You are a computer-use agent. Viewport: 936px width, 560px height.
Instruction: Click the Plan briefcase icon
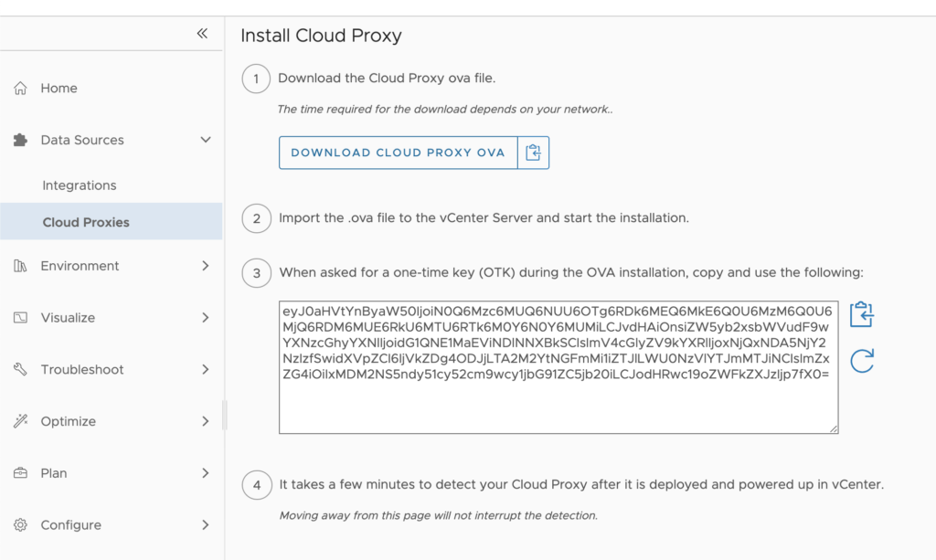pyautogui.click(x=20, y=473)
